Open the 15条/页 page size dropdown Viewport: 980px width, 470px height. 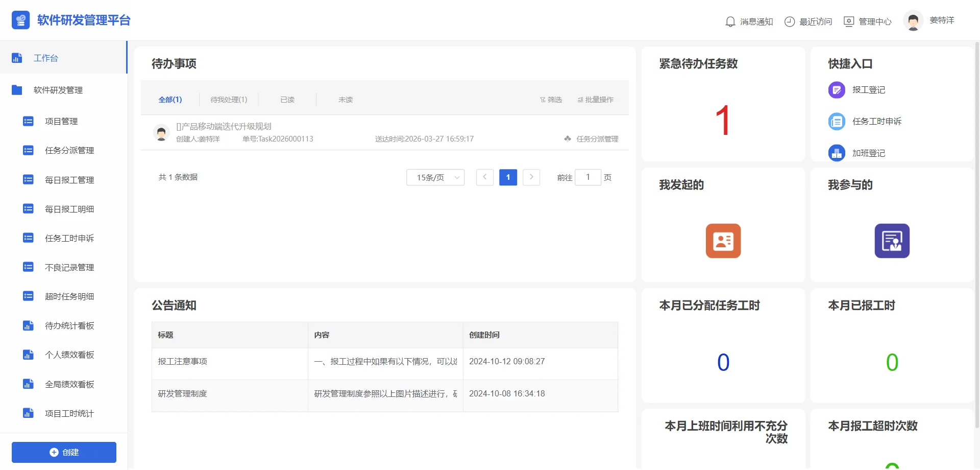[x=435, y=177]
